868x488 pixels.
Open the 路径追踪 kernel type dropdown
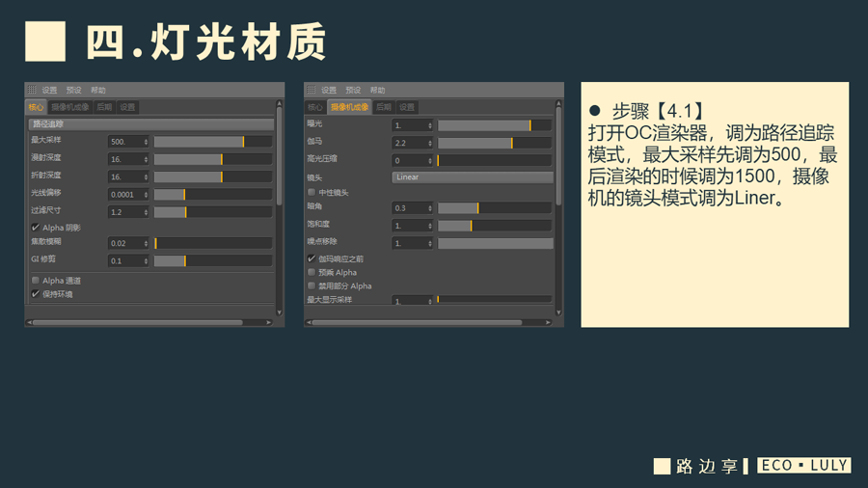(151, 124)
